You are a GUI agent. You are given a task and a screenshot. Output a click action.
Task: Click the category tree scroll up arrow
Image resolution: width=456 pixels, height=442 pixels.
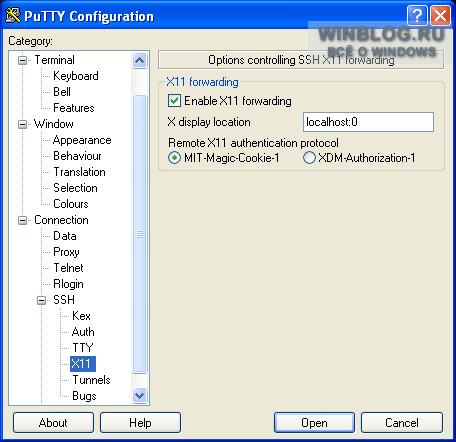[139, 60]
